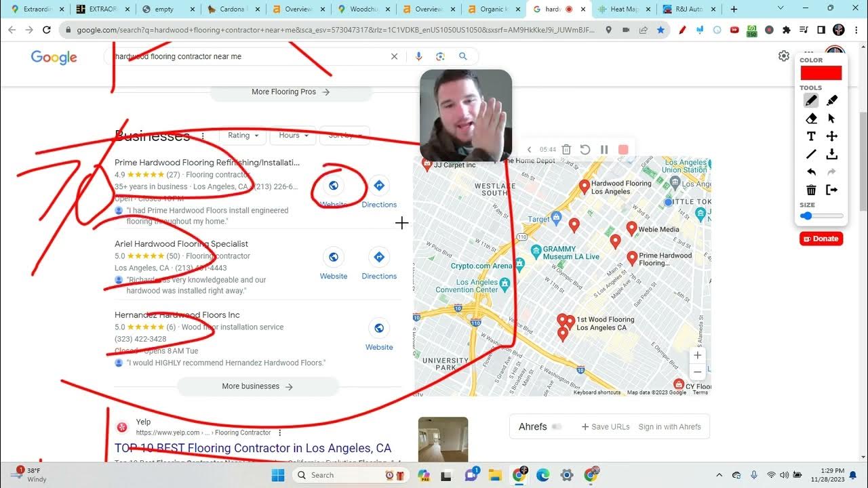Open File Explorer from taskbar

pyautogui.click(x=495, y=475)
